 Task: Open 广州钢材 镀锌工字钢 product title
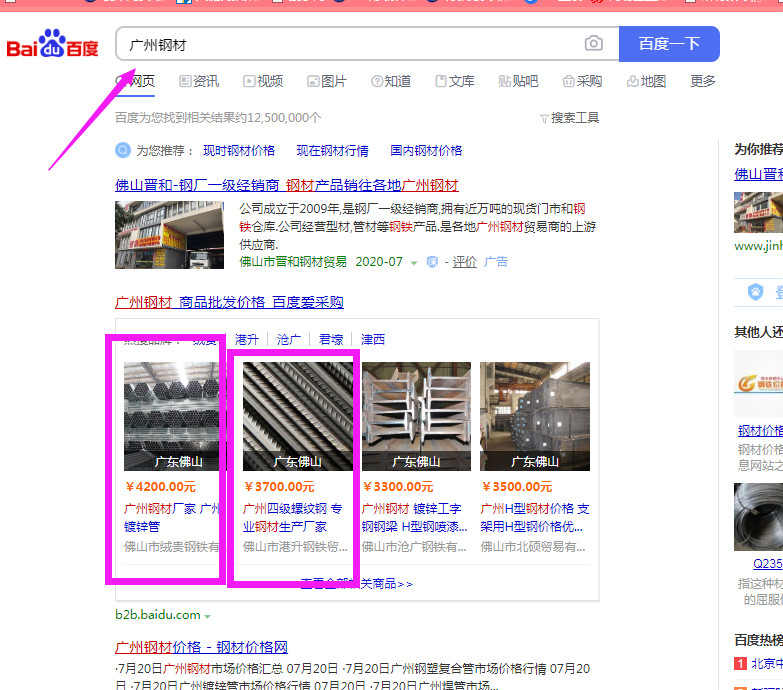click(x=414, y=518)
